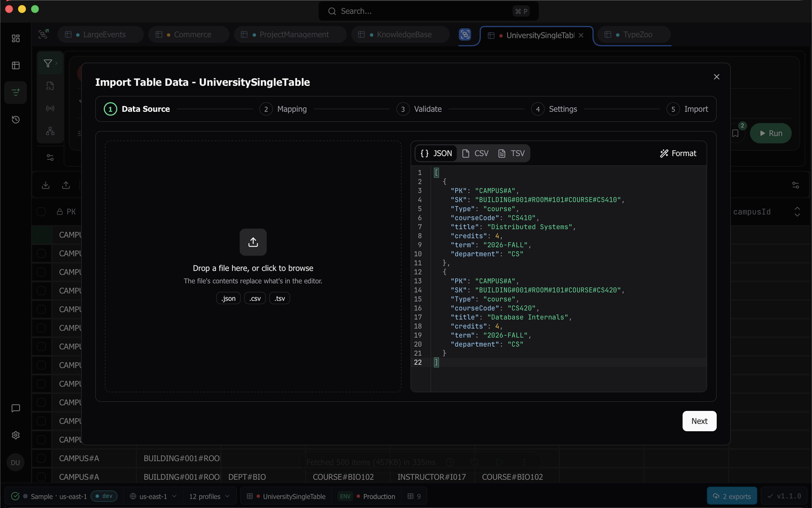Click the Next button
Viewport: 812px width, 508px height.
(699, 421)
